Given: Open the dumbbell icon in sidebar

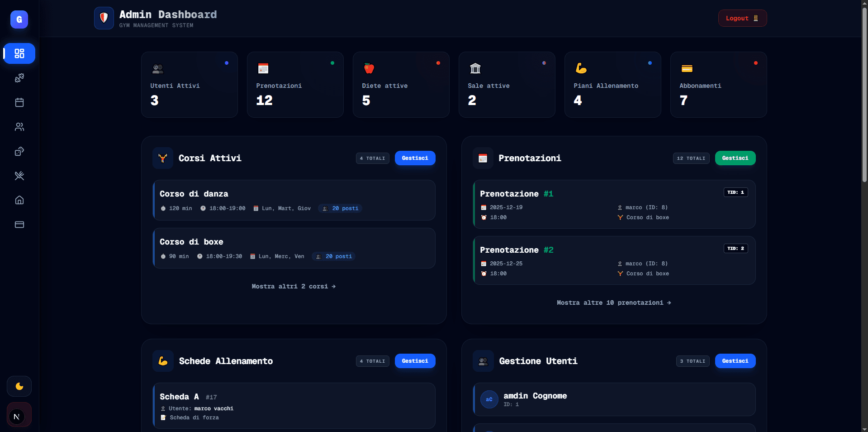Looking at the screenshot, I should pos(19,78).
